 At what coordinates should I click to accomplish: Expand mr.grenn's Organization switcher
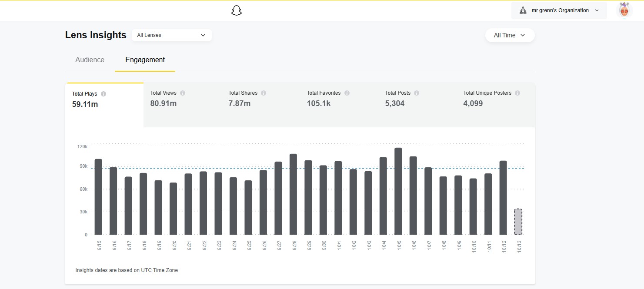(x=559, y=10)
